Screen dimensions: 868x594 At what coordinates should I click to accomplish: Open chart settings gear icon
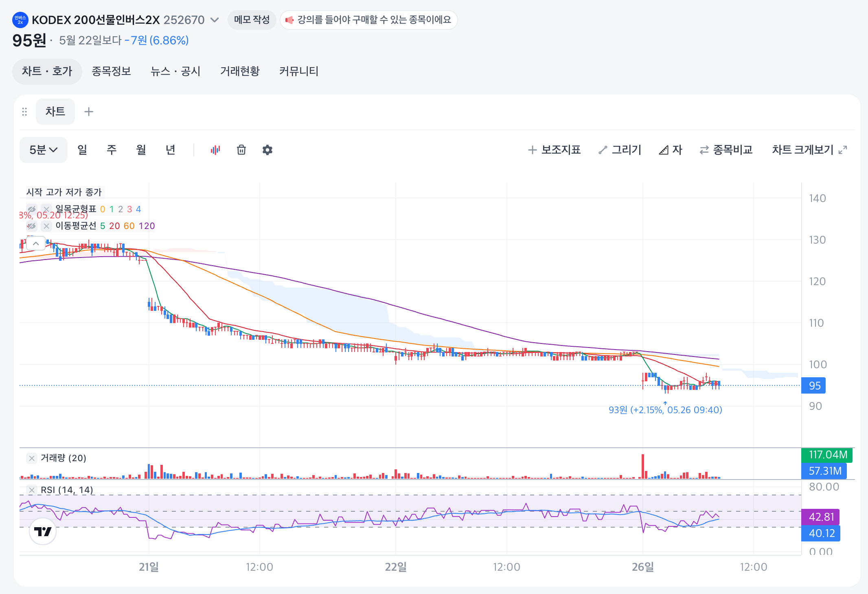[267, 150]
